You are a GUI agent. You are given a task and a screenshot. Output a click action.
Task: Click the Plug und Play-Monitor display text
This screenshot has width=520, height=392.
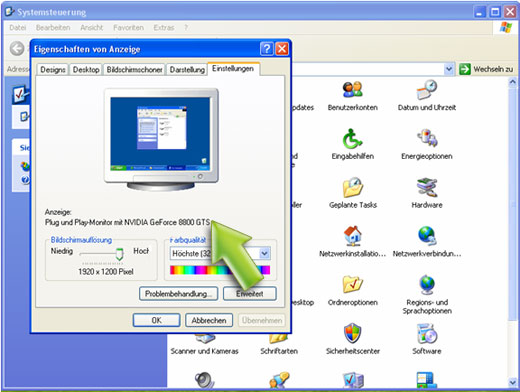coord(127,222)
